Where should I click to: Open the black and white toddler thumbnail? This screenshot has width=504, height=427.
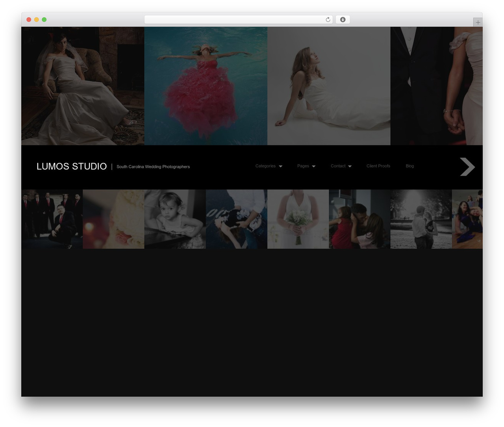175,219
